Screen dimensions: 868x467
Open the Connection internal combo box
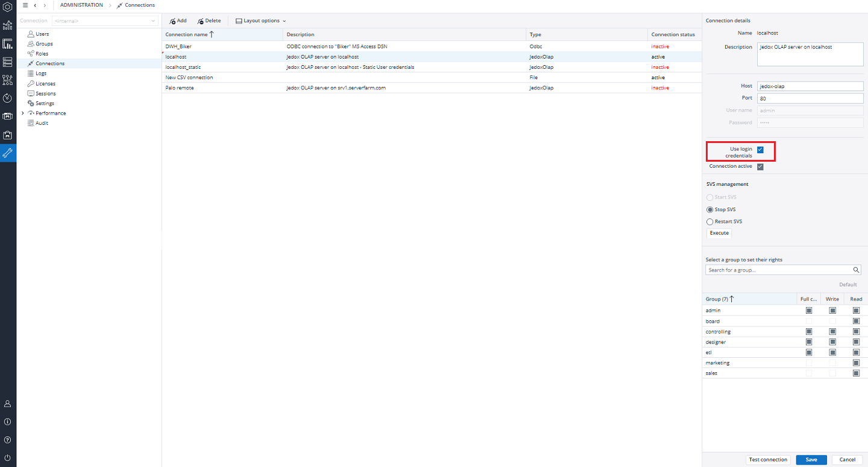(105, 21)
